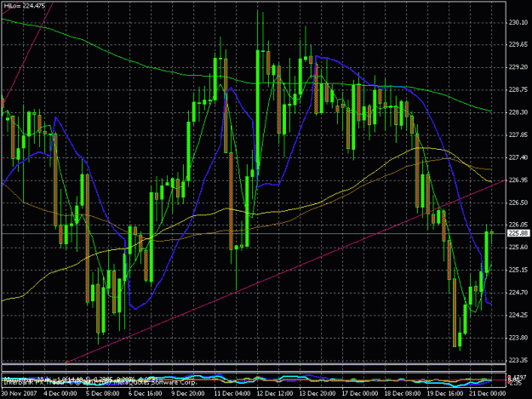Click the 227.40 price level label
532x399 pixels.
click(x=518, y=157)
